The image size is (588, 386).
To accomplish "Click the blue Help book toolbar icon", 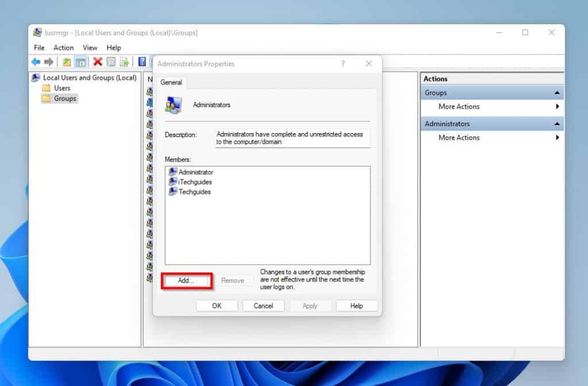I will [x=142, y=61].
